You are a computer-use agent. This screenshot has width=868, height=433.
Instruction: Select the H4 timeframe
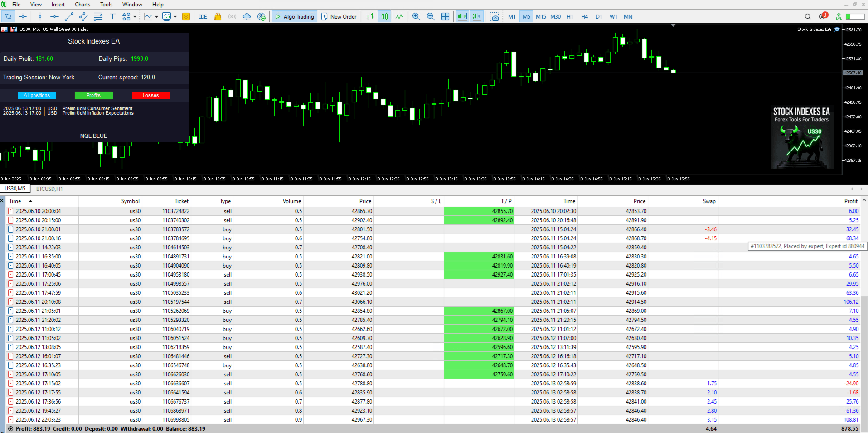(x=584, y=17)
